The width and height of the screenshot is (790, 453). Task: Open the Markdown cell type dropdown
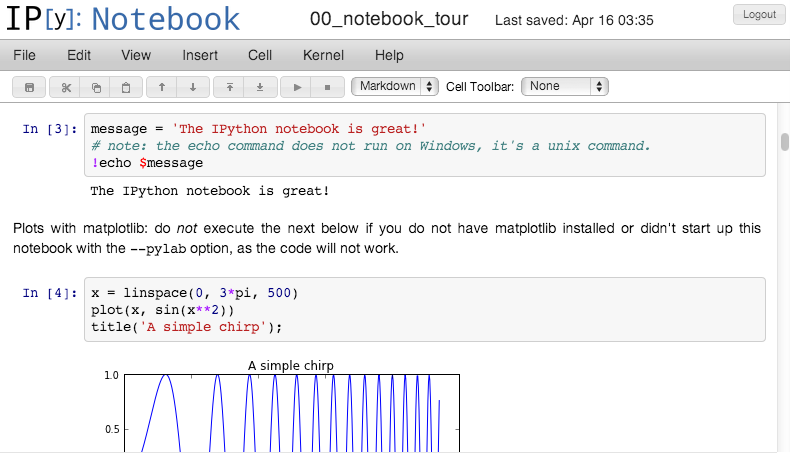point(395,86)
